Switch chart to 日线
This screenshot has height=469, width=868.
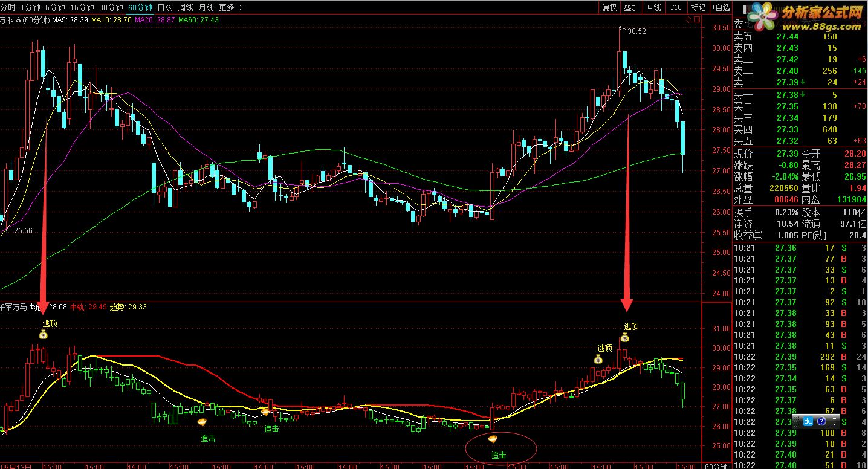[164, 7]
